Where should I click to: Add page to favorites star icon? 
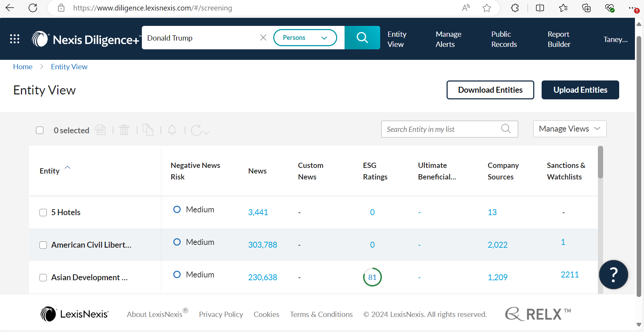487,8
